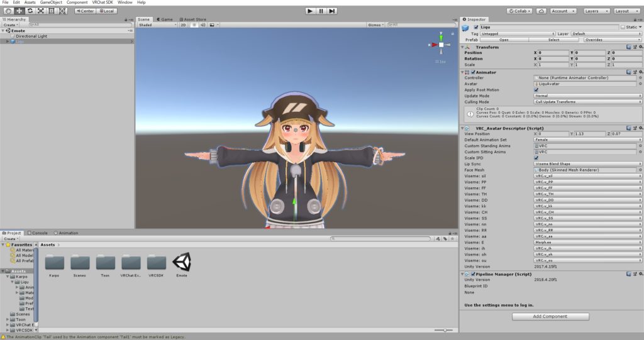Switch to the Asset Store tab
Viewport: 644px width, 340px height.
coord(192,19)
